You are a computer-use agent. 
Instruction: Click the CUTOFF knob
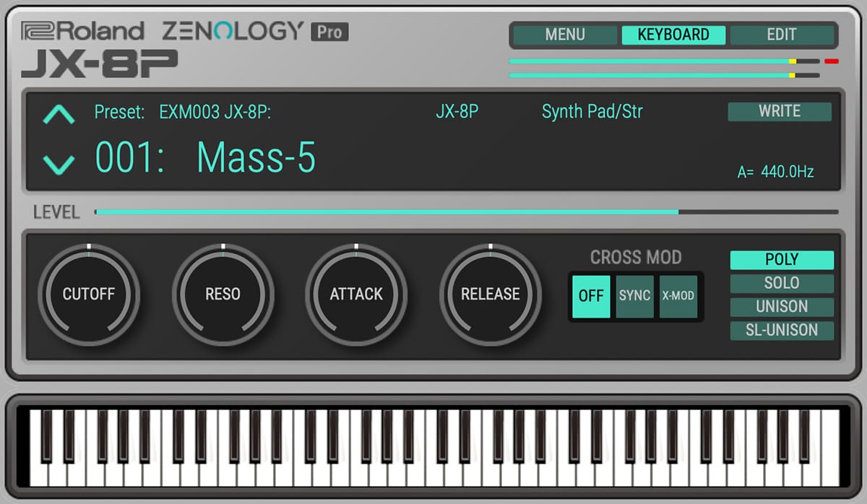(x=89, y=294)
